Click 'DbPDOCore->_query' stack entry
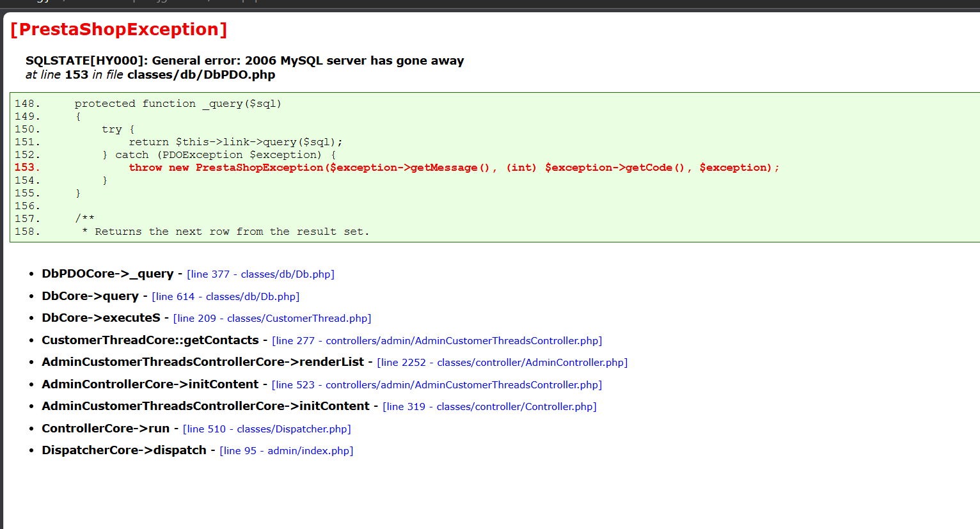Viewport: 980px width, 529px height. click(x=107, y=274)
